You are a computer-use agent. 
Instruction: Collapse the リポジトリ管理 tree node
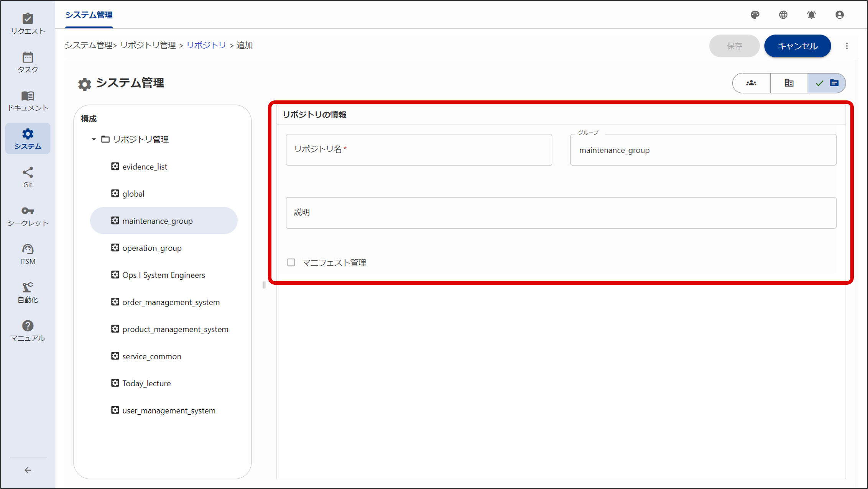click(x=93, y=139)
